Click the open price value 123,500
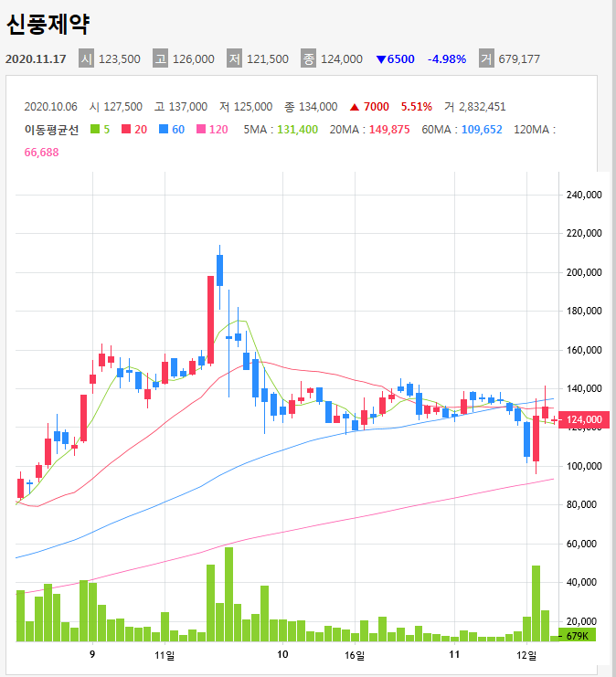The image size is (616, 677). pyautogui.click(x=119, y=58)
